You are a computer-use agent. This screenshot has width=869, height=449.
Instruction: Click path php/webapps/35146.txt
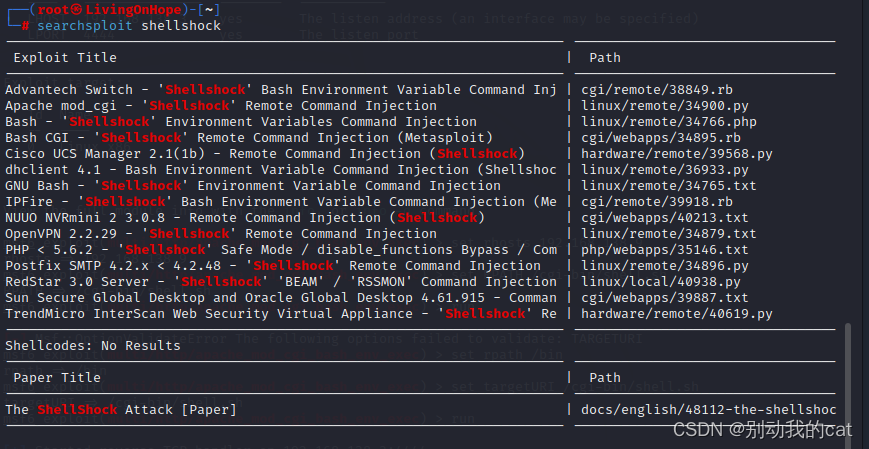[x=664, y=250]
